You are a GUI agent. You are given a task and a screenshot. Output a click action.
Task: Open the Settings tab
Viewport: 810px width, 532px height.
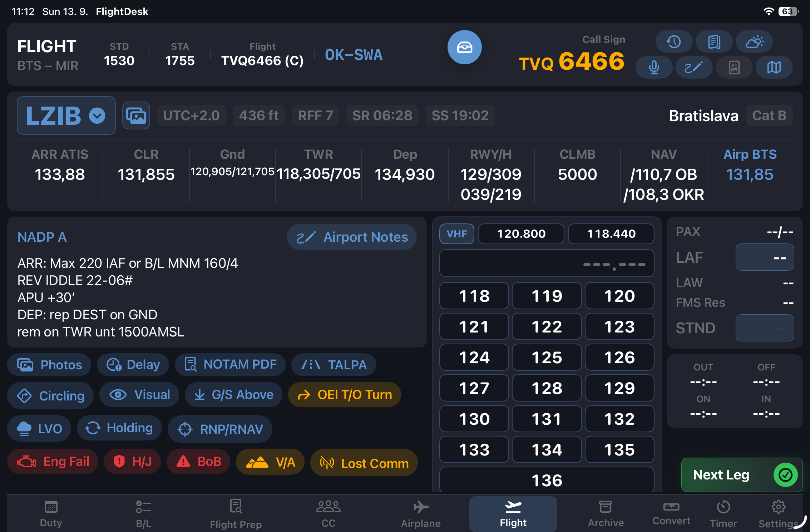(x=779, y=514)
